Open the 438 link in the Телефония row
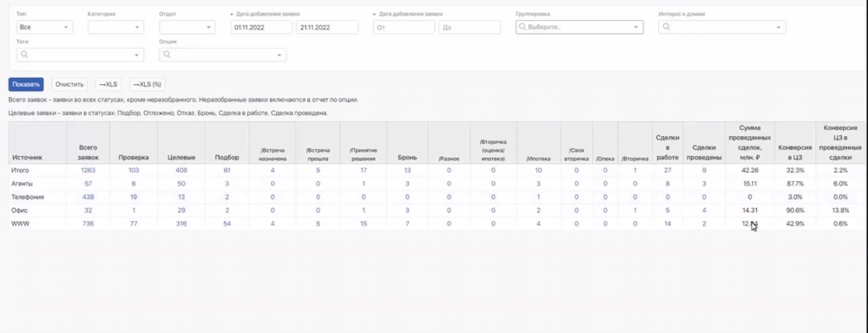 point(88,197)
